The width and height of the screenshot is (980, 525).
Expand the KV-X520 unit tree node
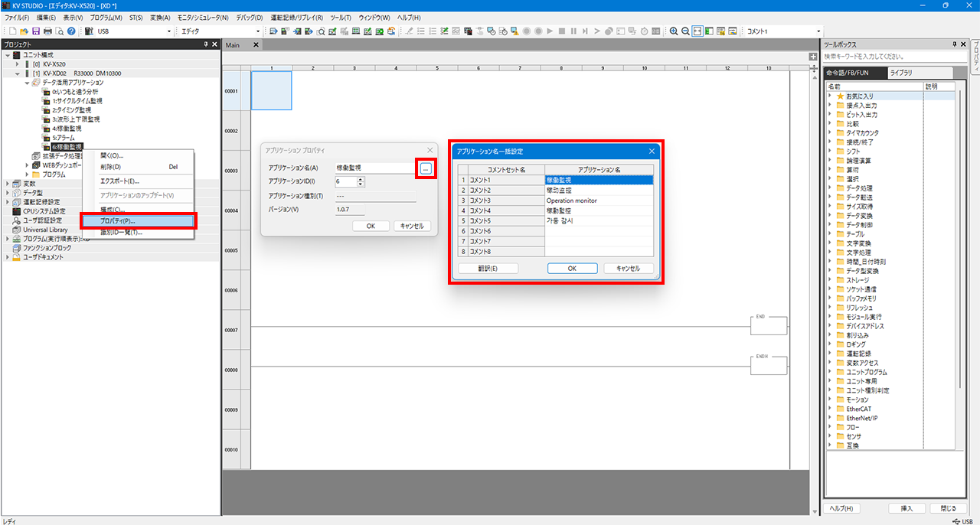point(18,64)
